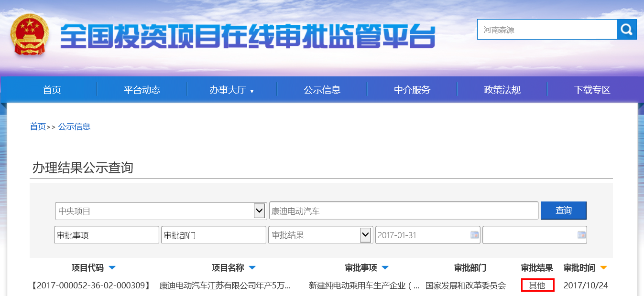Click the magnifying glass search icon
The width and height of the screenshot is (644, 296).
pyautogui.click(x=626, y=29)
